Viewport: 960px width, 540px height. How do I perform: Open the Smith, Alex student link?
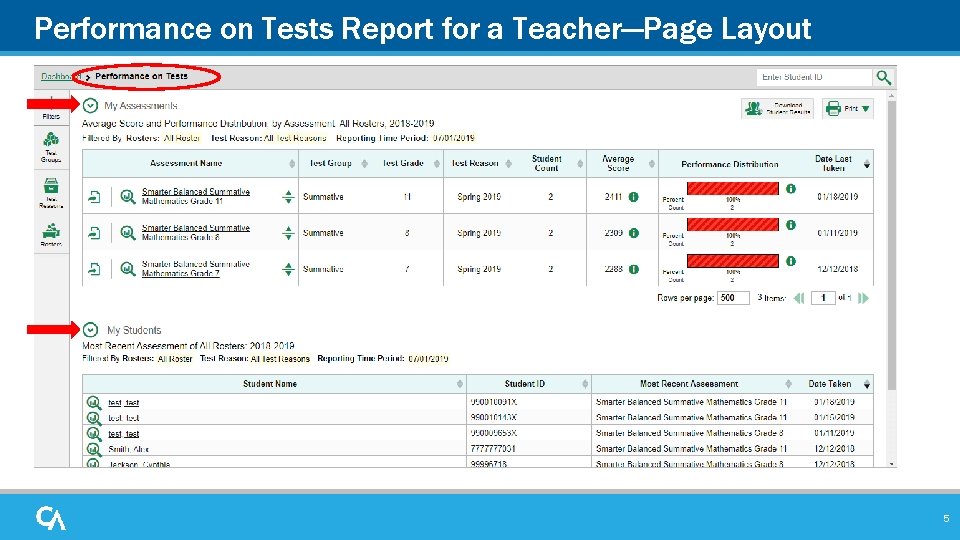(129, 449)
